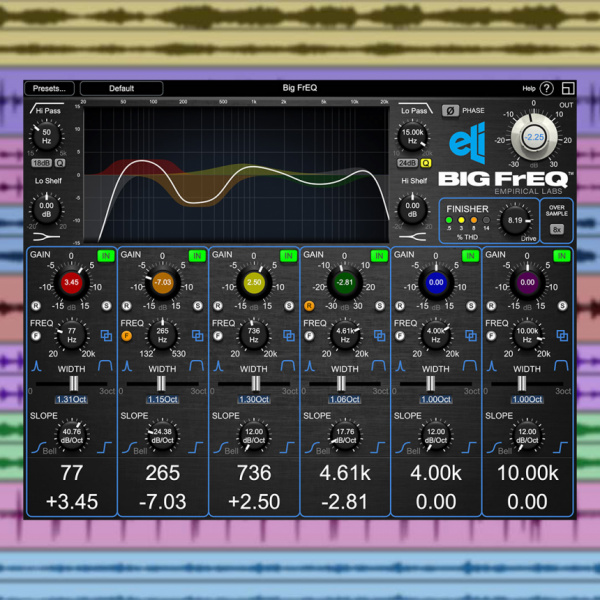
Task: Click the high shelf slope icon on the 77 Hz band
Action: tap(104, 447)
